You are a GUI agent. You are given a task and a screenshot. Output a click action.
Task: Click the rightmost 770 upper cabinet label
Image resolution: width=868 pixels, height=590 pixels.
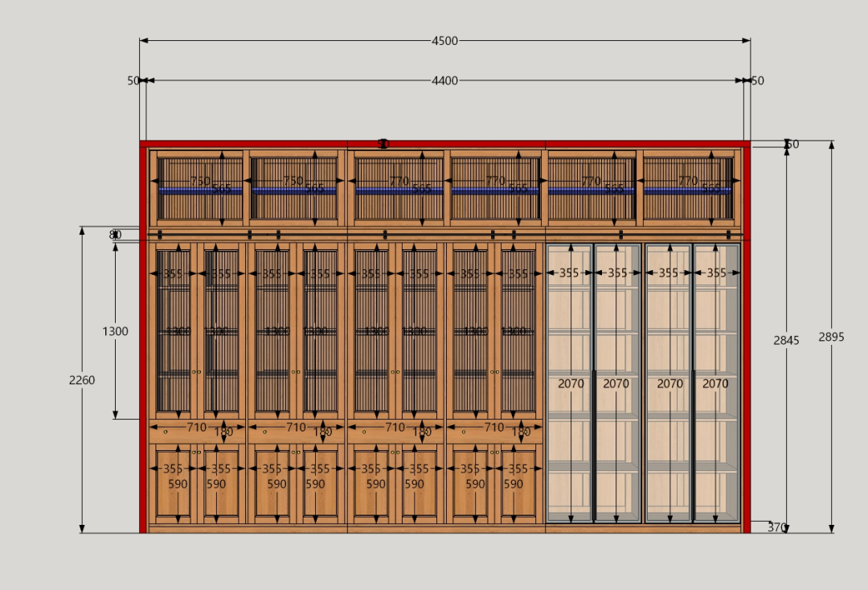coord(687,181)
